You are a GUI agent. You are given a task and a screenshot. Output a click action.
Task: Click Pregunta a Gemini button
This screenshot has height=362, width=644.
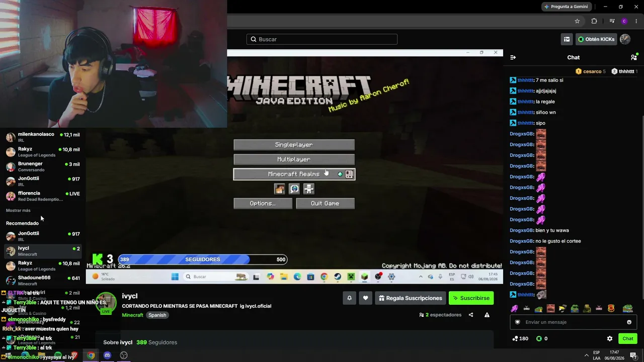pos(567,7)
